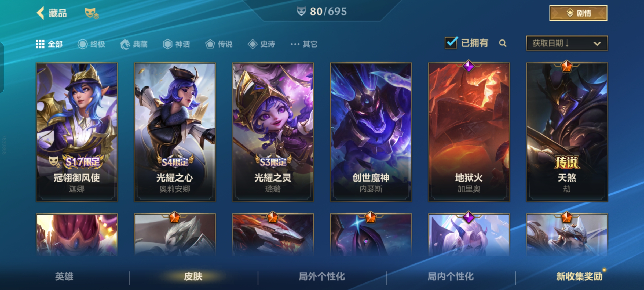Filter skins by 典藏 dragon icon
Image resolution: width=644 pixels, height=290 pixels.
125,44
